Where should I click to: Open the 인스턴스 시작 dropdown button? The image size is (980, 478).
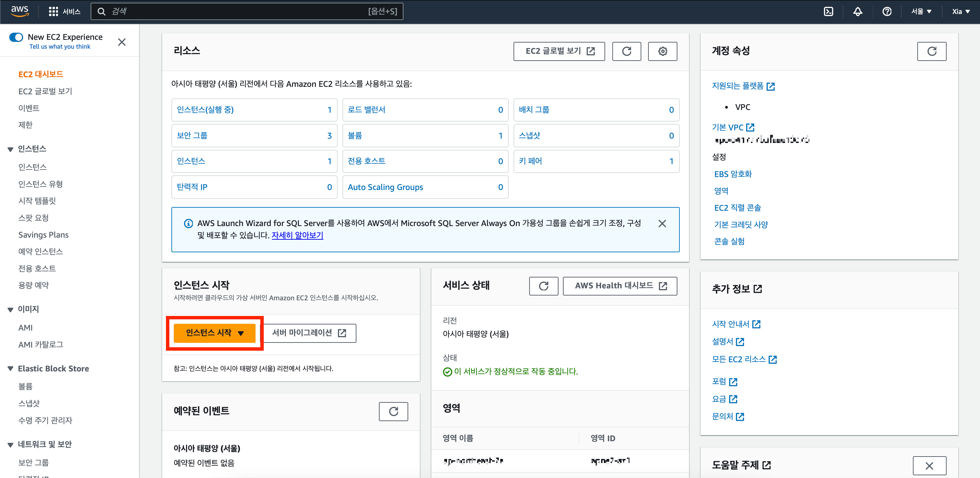(x=215, y=333)
